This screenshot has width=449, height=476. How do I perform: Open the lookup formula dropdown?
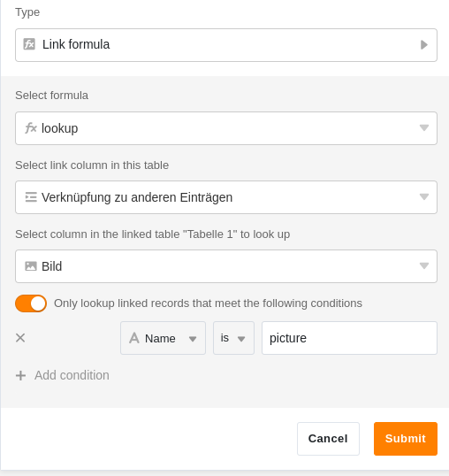pyautogui.click(x=226, y=128)
